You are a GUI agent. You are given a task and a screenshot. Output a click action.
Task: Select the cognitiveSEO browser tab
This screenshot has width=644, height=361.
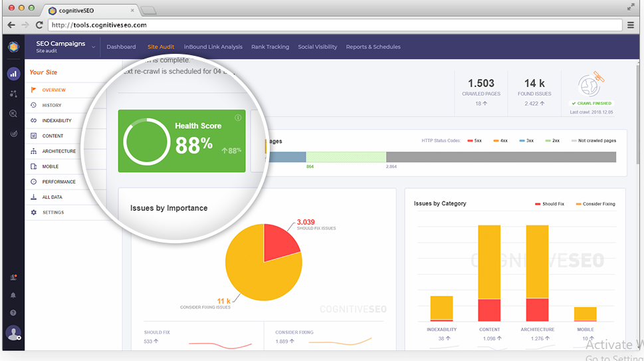(x=91, y=10)
